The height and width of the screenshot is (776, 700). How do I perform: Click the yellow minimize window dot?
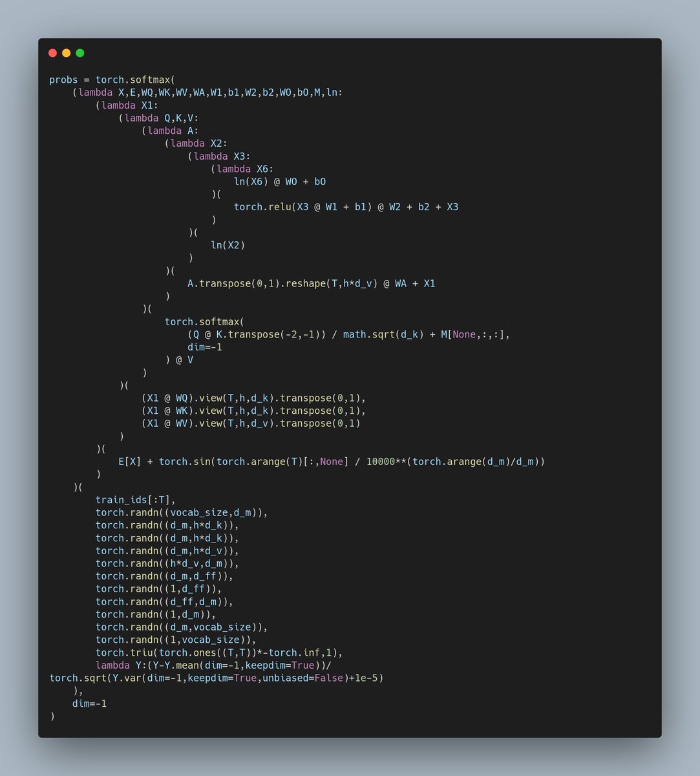pyautogui.click(x=66, y=53)
